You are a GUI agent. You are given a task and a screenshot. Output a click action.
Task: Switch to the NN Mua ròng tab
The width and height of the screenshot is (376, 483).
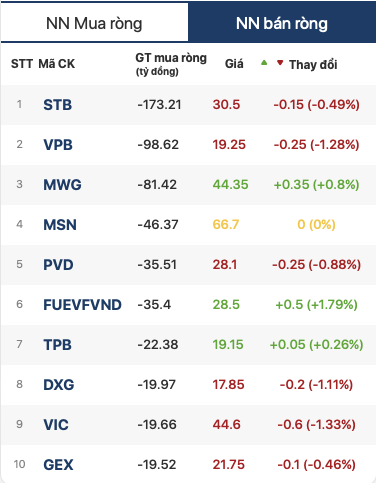[95, 22]
